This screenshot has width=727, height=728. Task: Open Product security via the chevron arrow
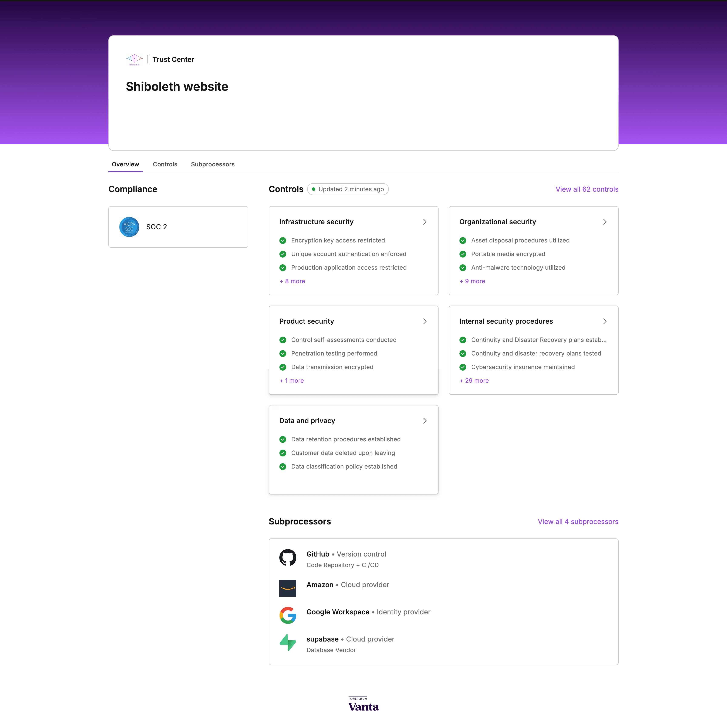[425, 322]
